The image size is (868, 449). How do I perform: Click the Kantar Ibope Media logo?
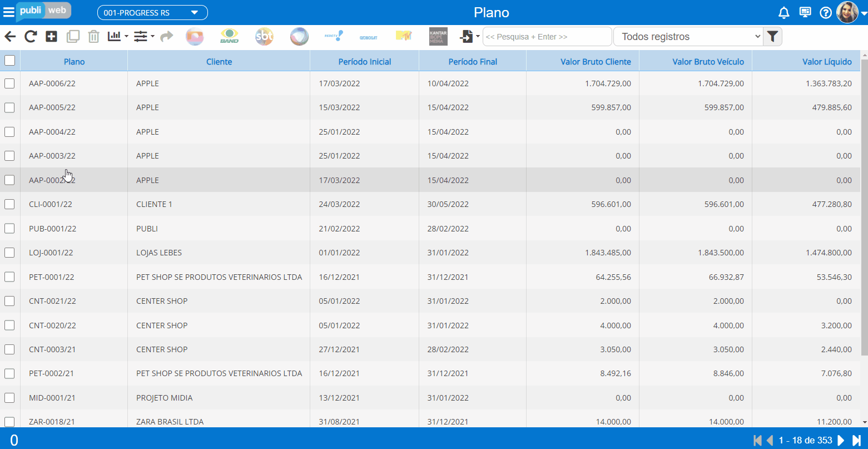tap(438, 37)
